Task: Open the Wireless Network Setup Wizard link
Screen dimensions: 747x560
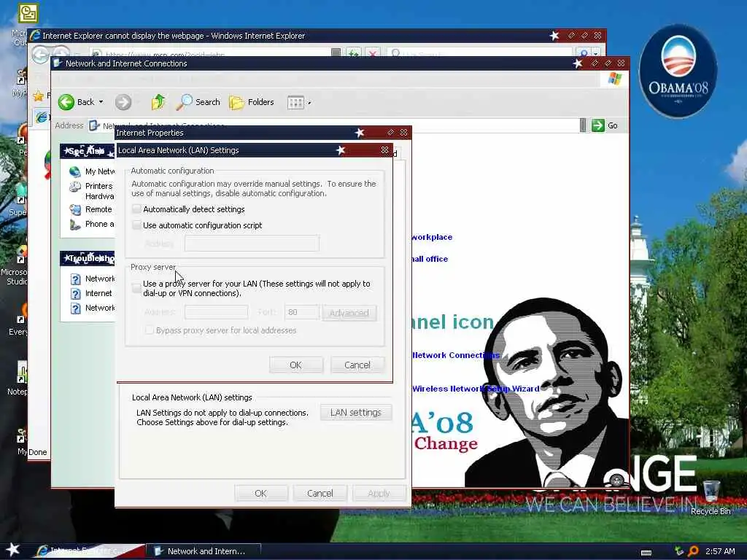Action: [x=476, y=389]
